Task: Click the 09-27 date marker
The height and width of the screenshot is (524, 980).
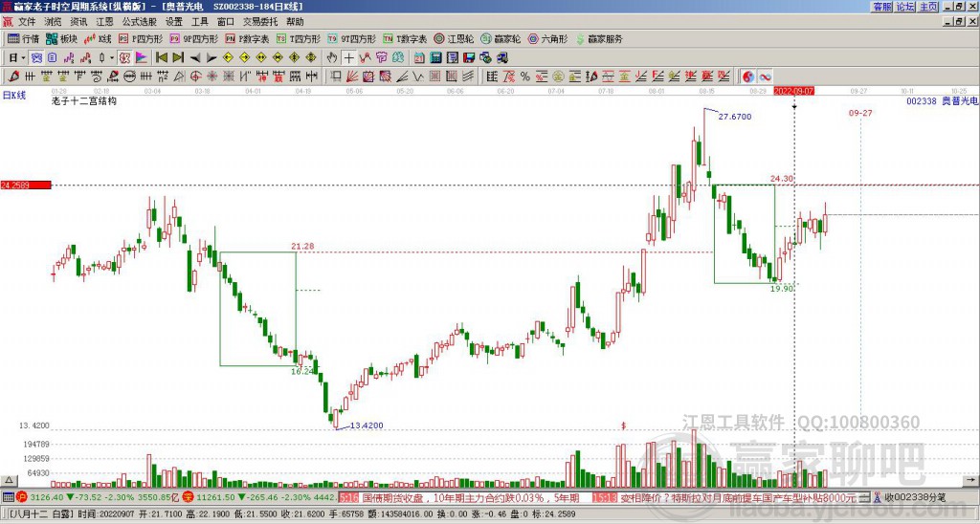Action: pyautogui.click(x=860, y=113)
